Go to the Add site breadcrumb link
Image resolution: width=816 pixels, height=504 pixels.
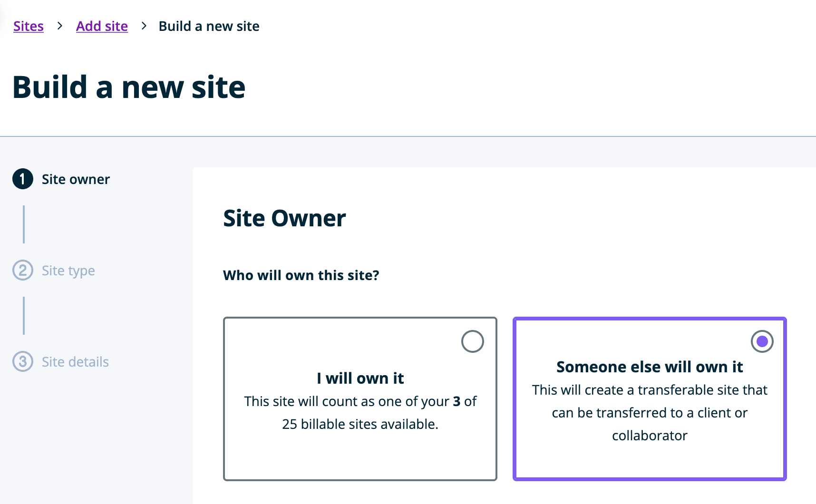click(x=102, y=26)
